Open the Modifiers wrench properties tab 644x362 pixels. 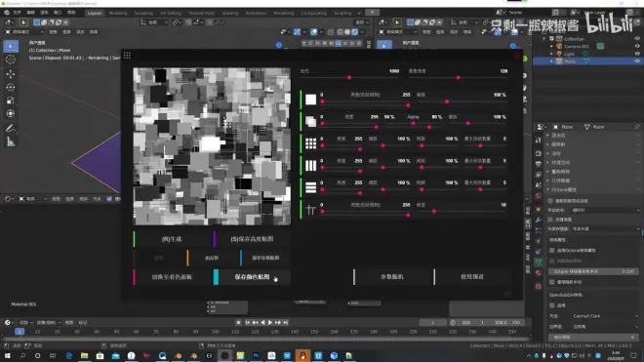coord(539,220)
